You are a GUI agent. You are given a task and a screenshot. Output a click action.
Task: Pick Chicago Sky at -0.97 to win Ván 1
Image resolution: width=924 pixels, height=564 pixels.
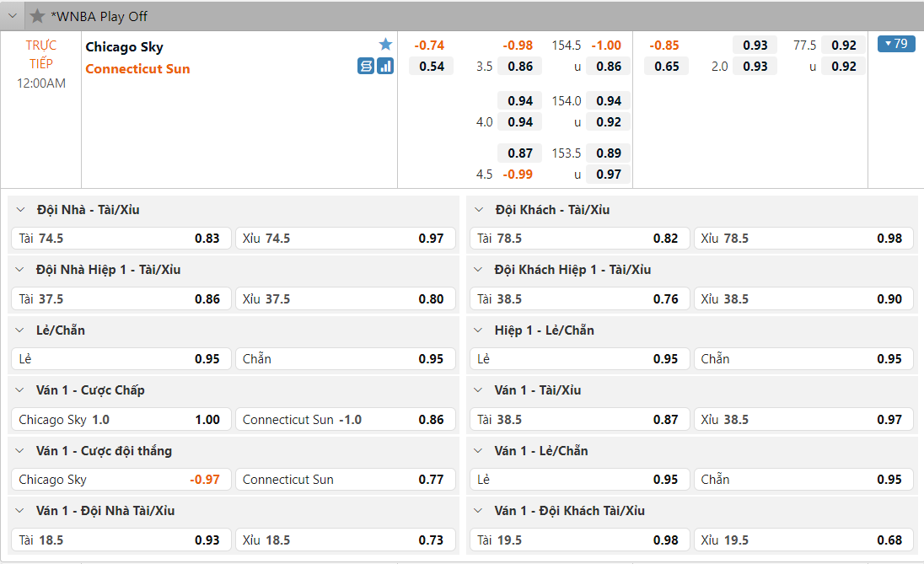coord(120,480)
